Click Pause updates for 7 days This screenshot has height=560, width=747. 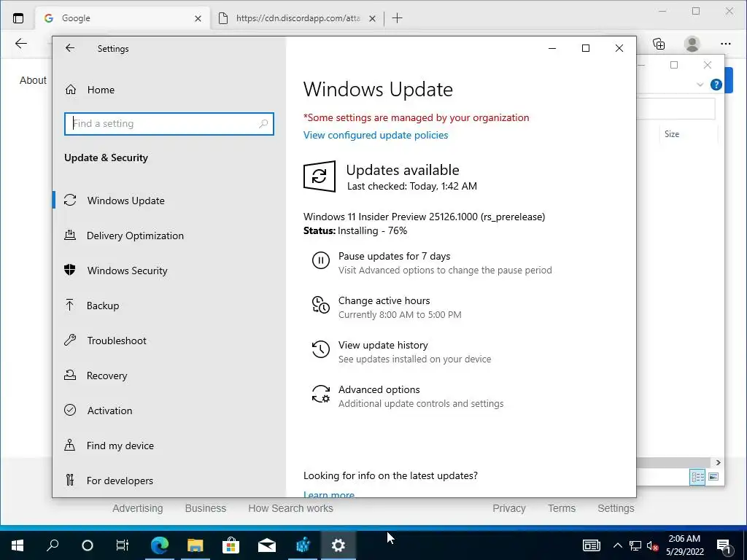[394, 256]
